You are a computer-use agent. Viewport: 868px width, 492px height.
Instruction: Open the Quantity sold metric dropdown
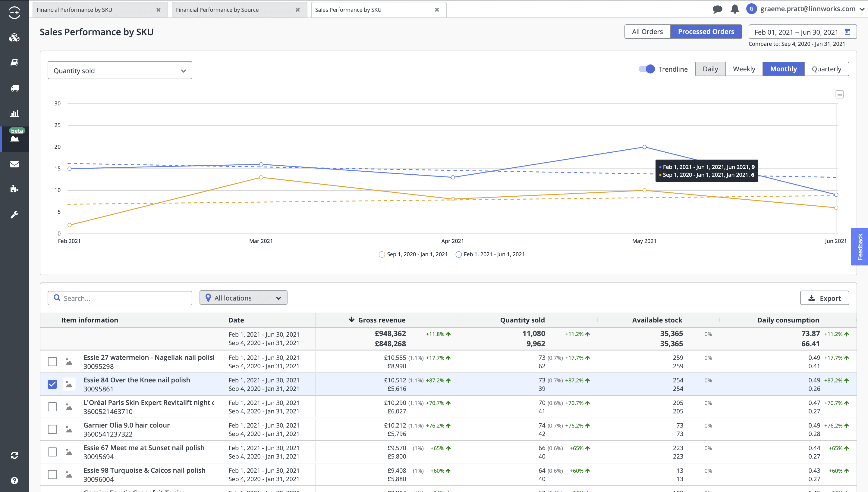coord(120,70)
